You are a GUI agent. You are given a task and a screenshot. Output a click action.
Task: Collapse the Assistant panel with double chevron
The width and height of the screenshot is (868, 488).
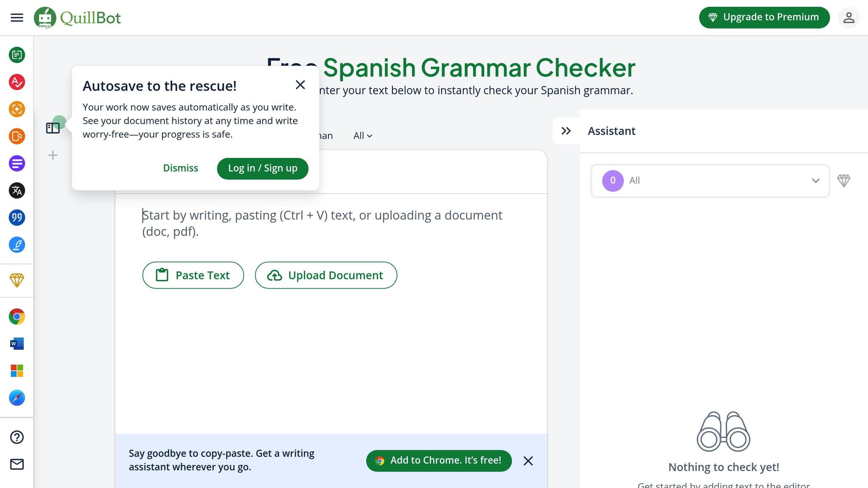tap(566, 131)
